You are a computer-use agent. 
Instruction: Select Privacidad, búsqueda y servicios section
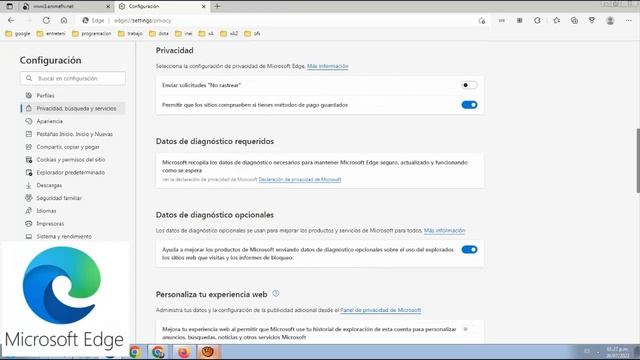[73, 108]
